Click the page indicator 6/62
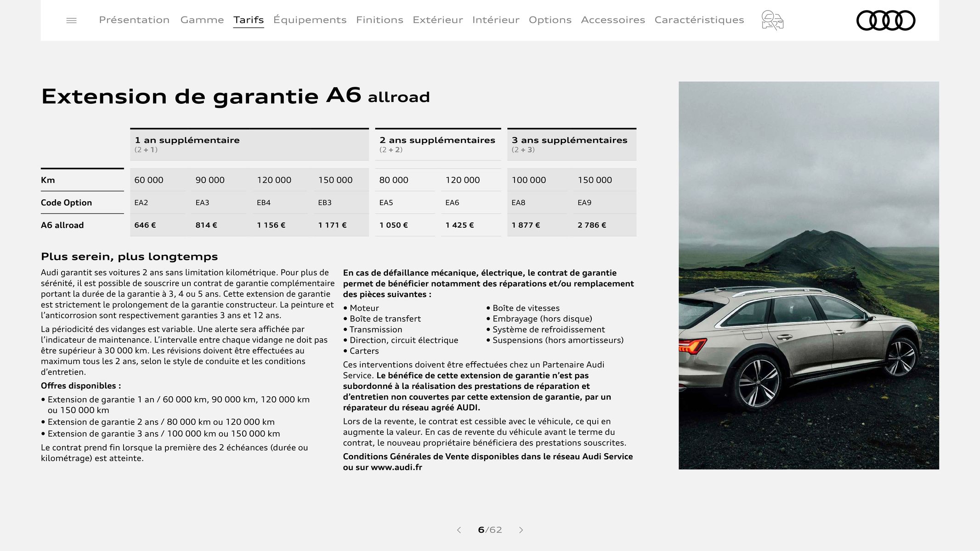 coord(490,530)
